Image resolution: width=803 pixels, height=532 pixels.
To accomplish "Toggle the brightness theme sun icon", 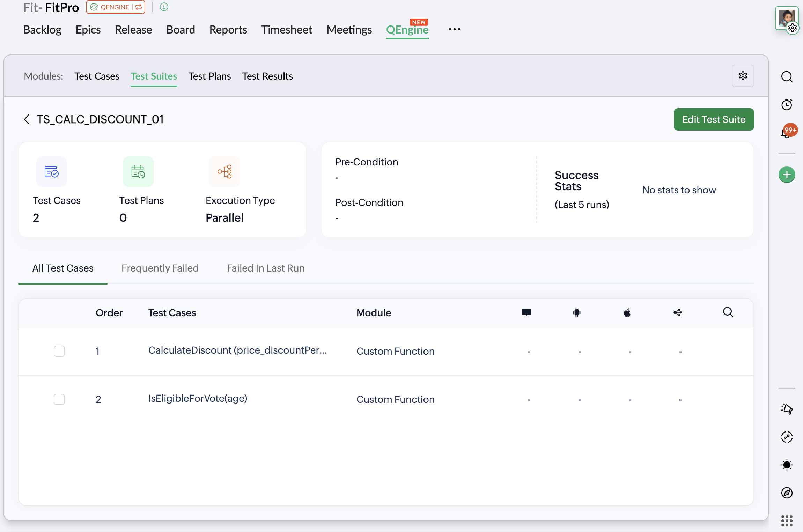I will coord(787,465).
